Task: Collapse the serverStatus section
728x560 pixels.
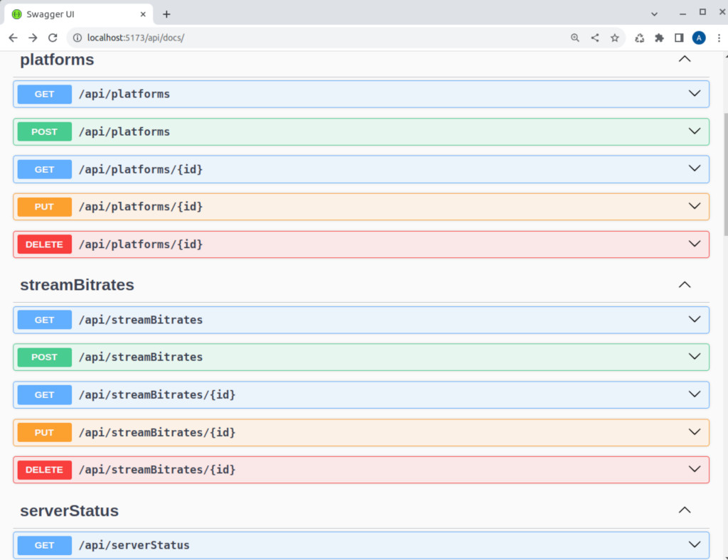Action: (684, 510)
